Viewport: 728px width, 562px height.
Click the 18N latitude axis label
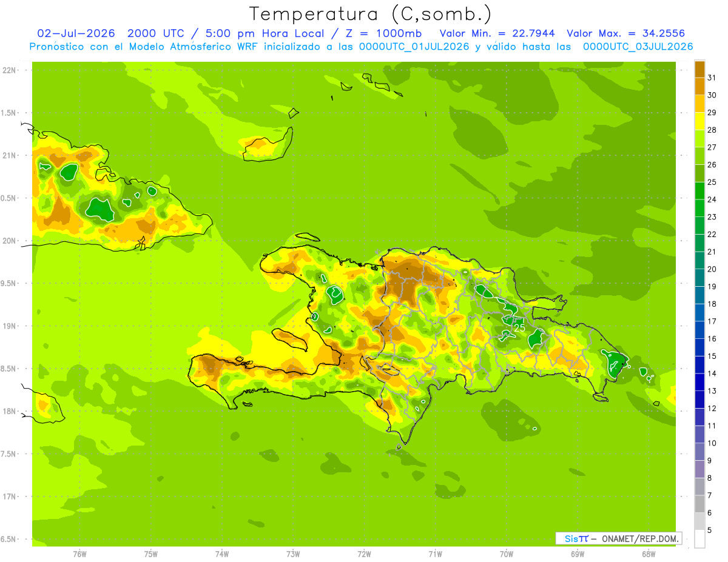tap(9, 412)
